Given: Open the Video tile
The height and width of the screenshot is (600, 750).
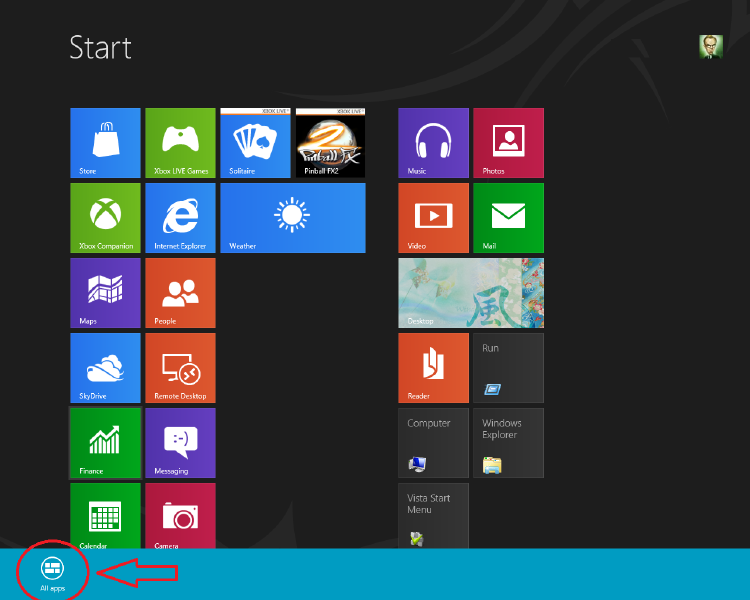Looking at the screenshot, I should 433,218.
